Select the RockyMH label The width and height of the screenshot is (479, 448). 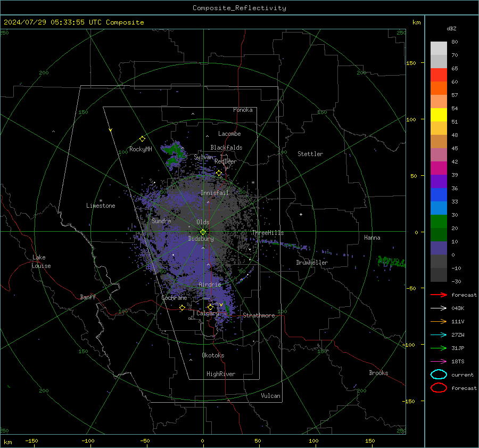141,149
